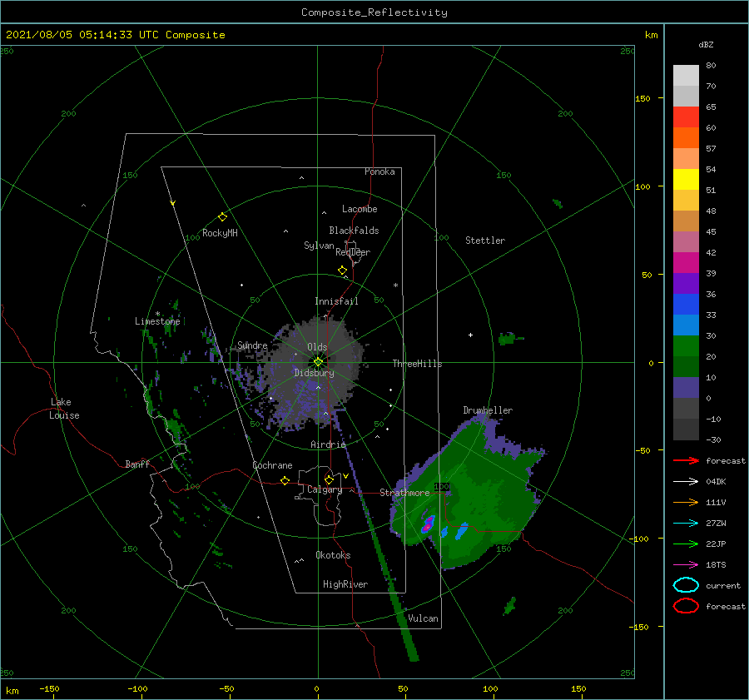The height and width of the screenshot is (700, 749).
Task: Select the ThreeHills city label
Action: tap(418, 364)
